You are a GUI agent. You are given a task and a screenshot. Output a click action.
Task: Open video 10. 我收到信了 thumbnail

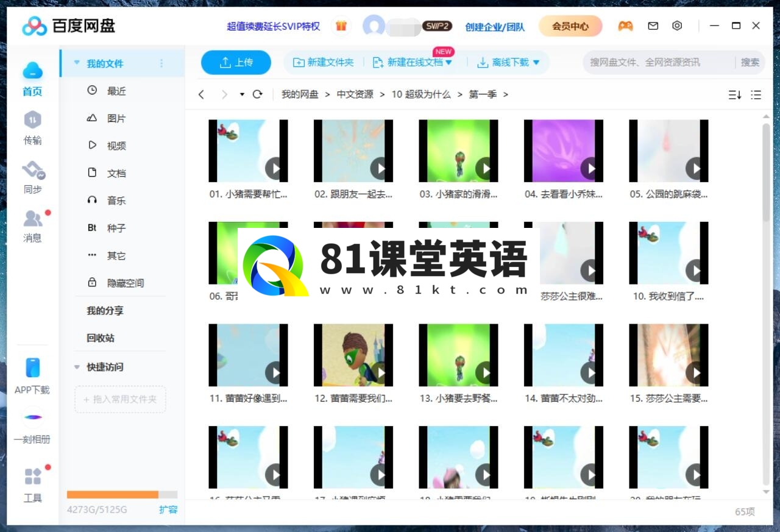pyautogui.click(x=668, y=253)
